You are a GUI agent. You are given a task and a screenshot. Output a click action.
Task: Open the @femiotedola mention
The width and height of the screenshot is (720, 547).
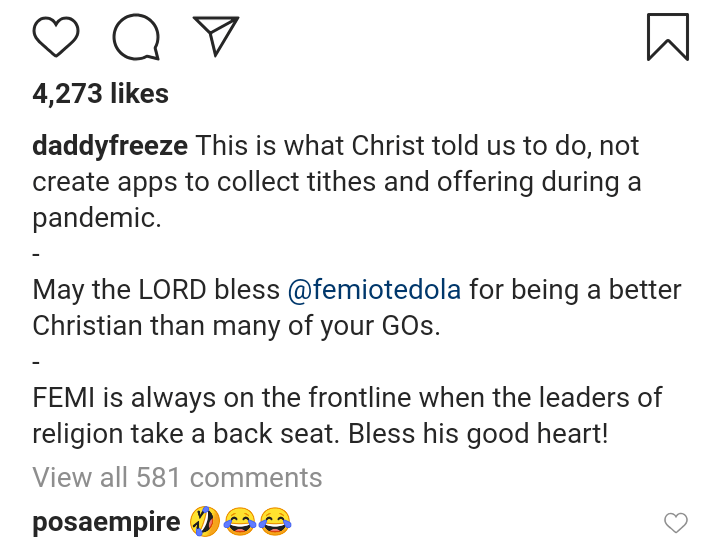[374, 290]
